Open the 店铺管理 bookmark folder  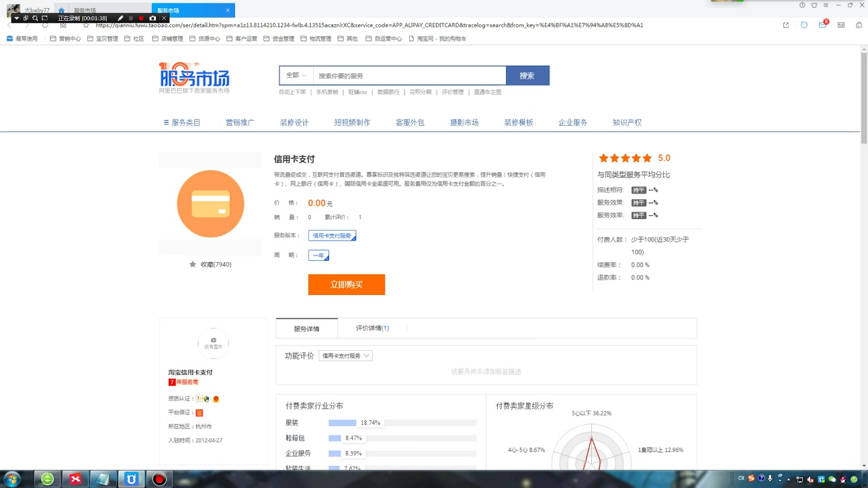point(167,38)
